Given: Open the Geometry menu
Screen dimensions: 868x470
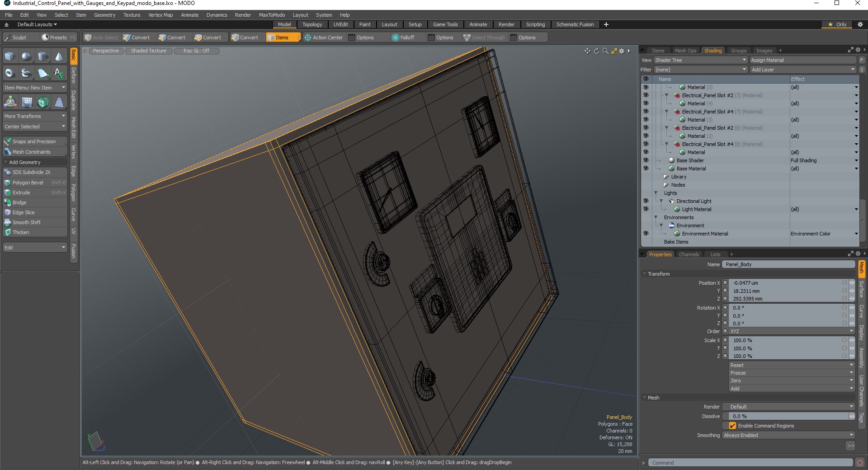Looking at the screenshot, I should 104,15.
